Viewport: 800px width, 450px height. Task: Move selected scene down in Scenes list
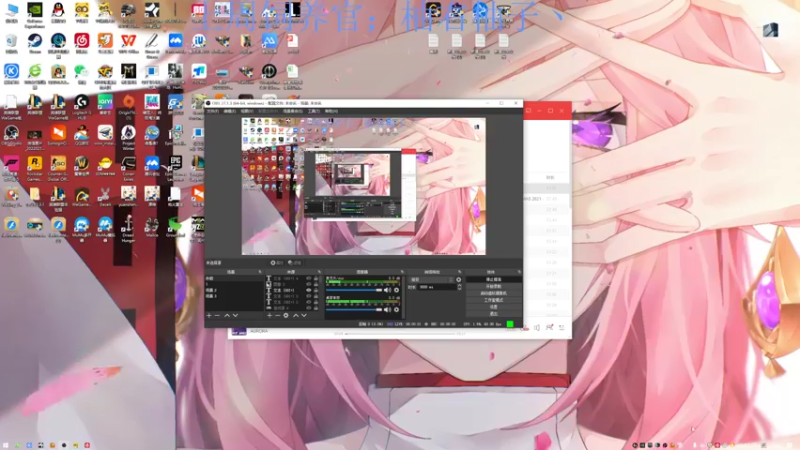click(235, 316)
